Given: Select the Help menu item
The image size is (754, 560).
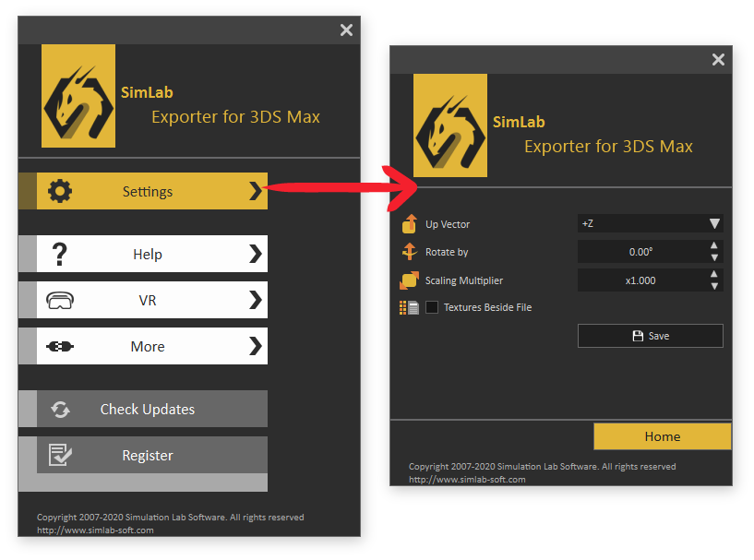Looking at the screenshot, I should click(x=147, y=254).
